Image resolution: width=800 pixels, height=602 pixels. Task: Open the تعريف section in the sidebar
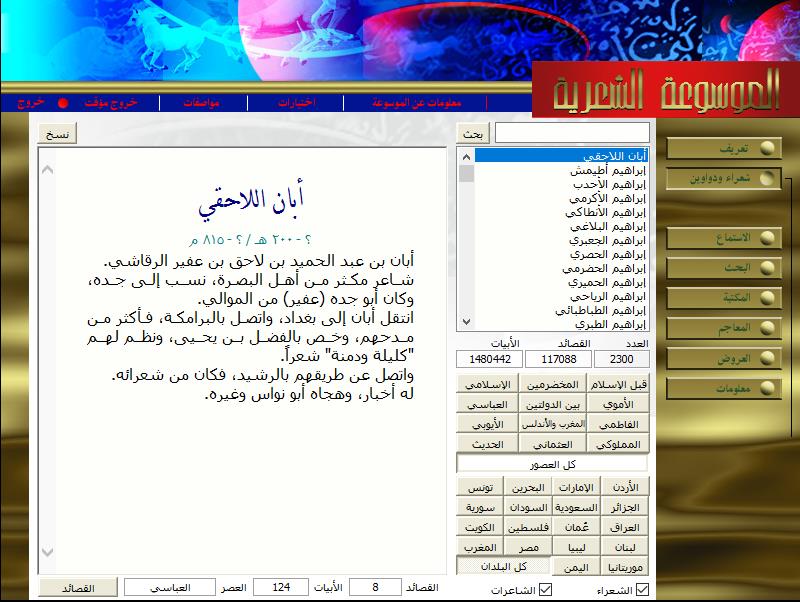724,148
